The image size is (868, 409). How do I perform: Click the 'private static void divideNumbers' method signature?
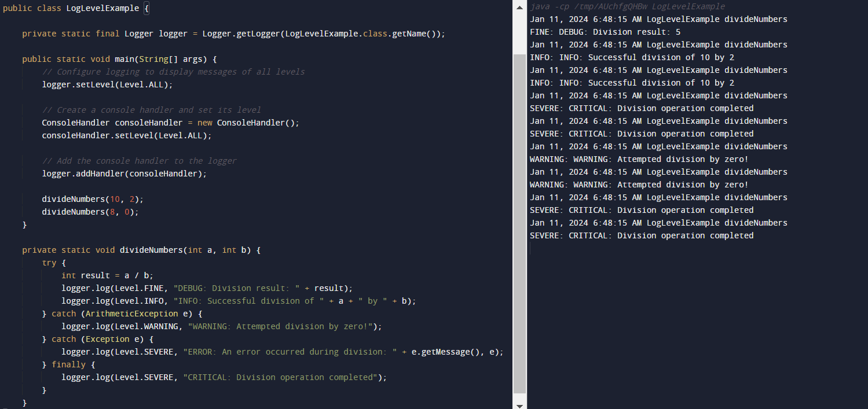[141, 250]
